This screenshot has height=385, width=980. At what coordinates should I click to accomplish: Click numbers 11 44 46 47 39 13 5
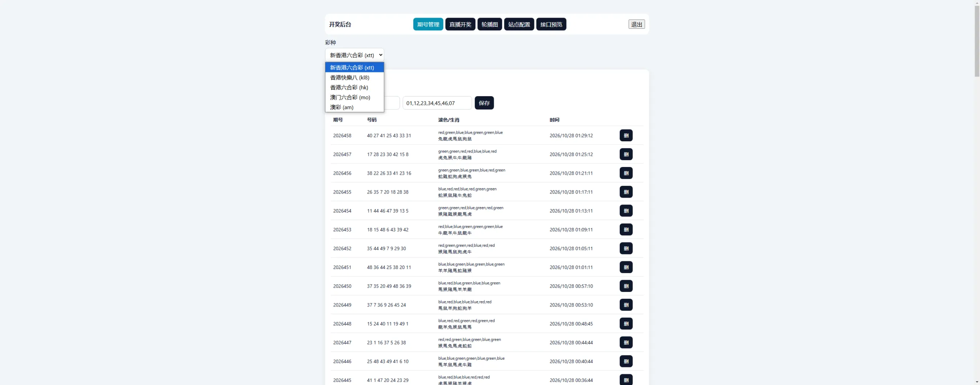[x=388, y=210]
